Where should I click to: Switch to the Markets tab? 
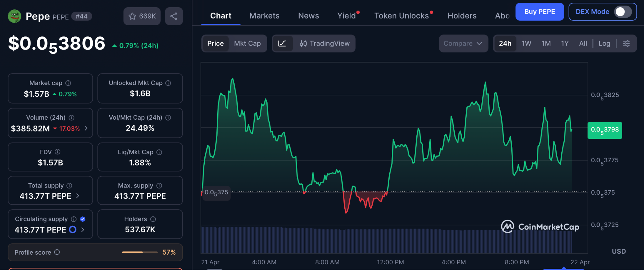coord(264,16)
